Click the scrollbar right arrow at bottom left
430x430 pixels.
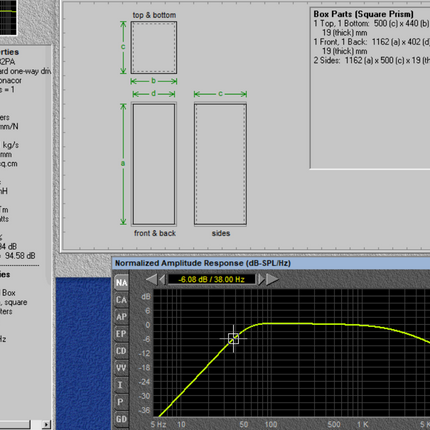[x=46, y=425]
